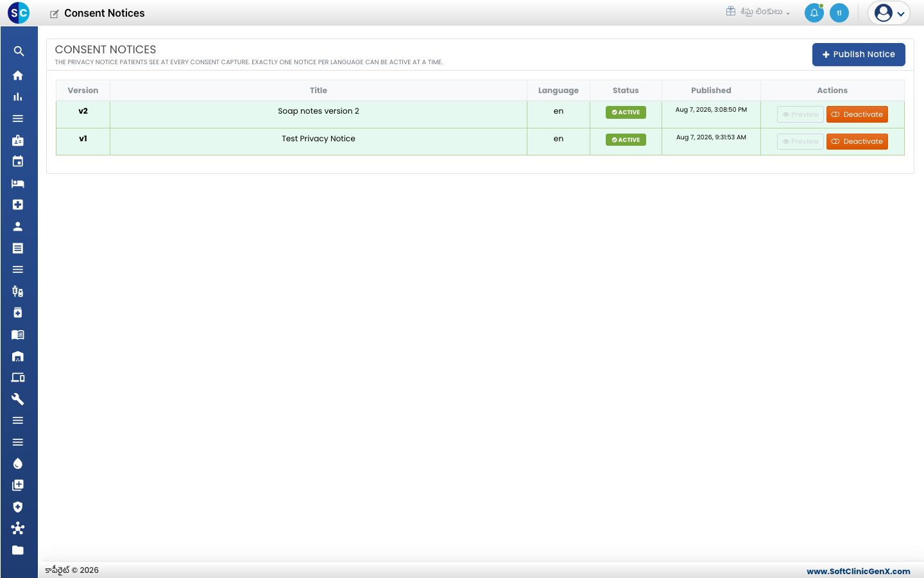
Task: Open the folder icon in sidebar
Action: [18, 550]
